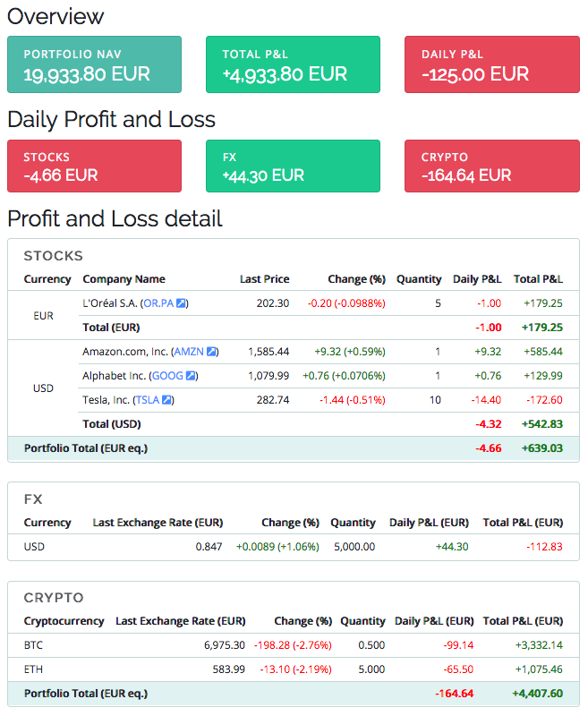Click FX change +0.0089 (+1.06%)

tap(277, 547)
